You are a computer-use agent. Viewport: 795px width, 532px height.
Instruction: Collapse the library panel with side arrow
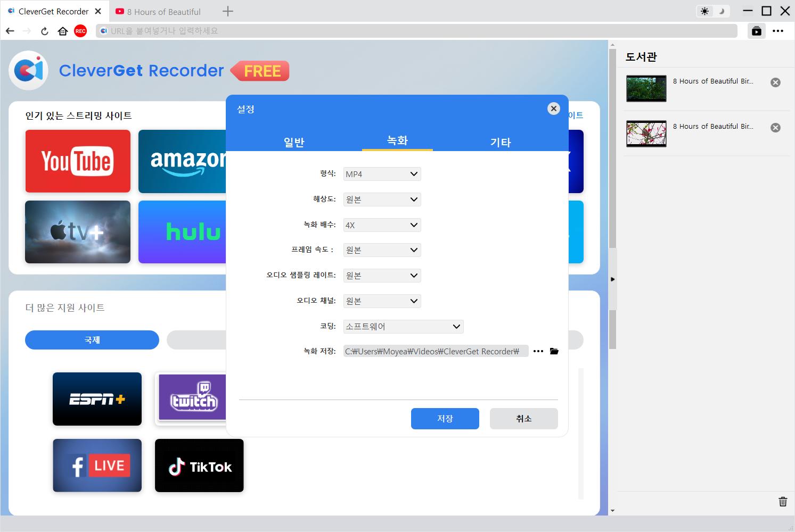click(x=612, y=279)
